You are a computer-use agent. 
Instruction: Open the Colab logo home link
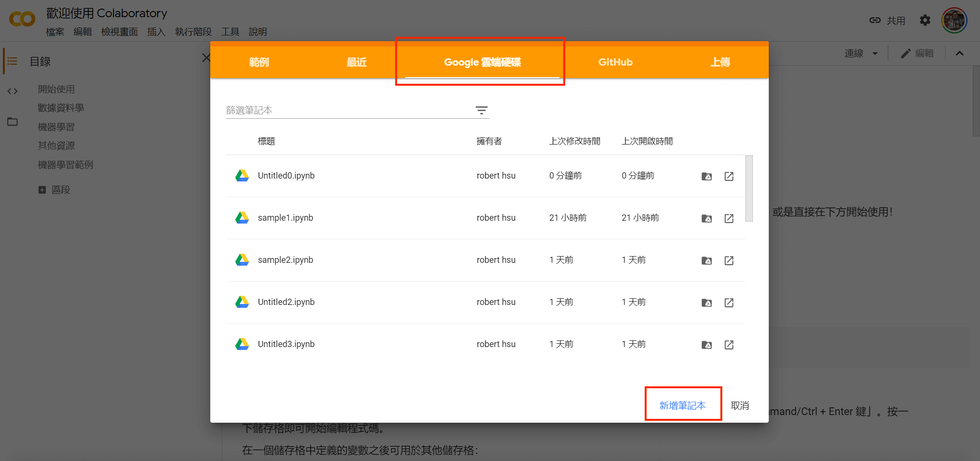pos(22,19)
